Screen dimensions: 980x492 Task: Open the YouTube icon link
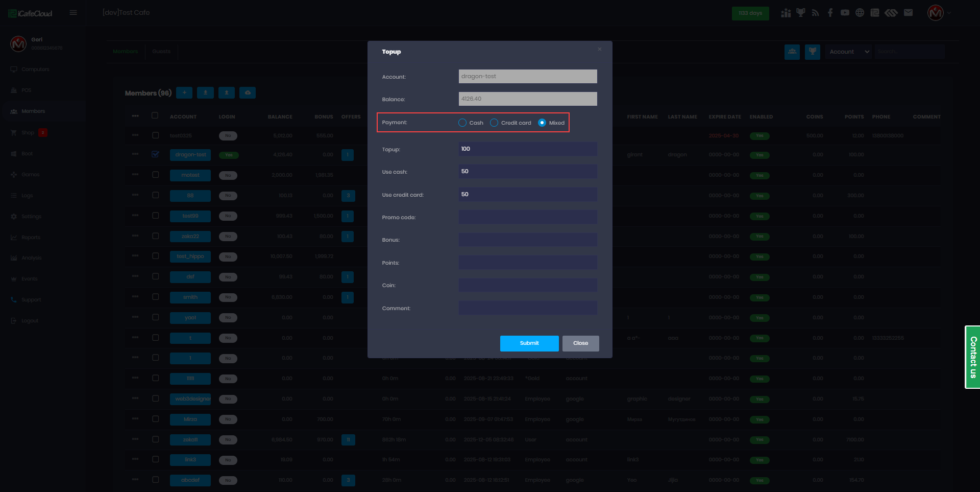click(x=845, y=13)
